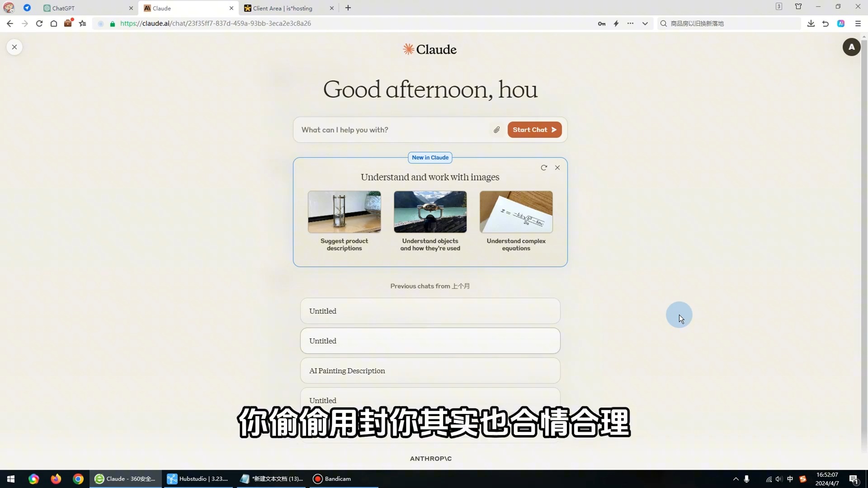Dismiss the New in Claude card
Screen dimensions: 868x488
557,168
